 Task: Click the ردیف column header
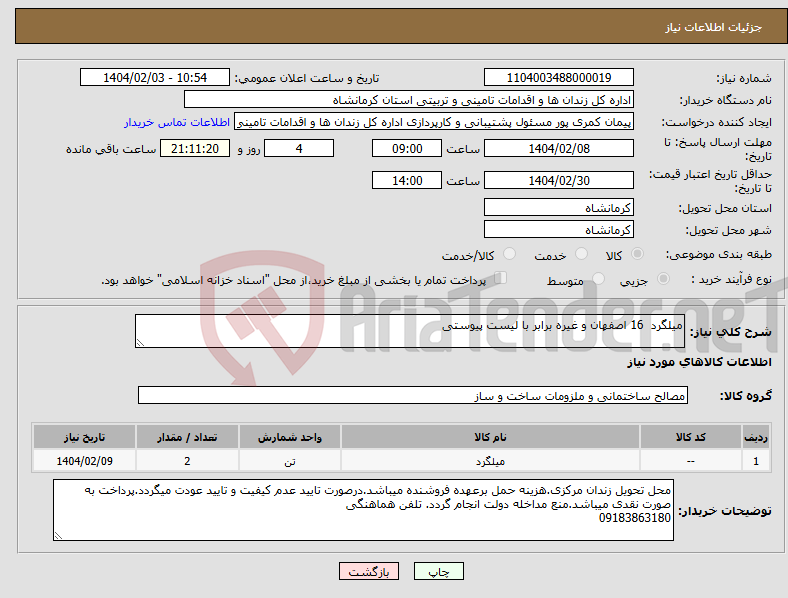point(756,437)
